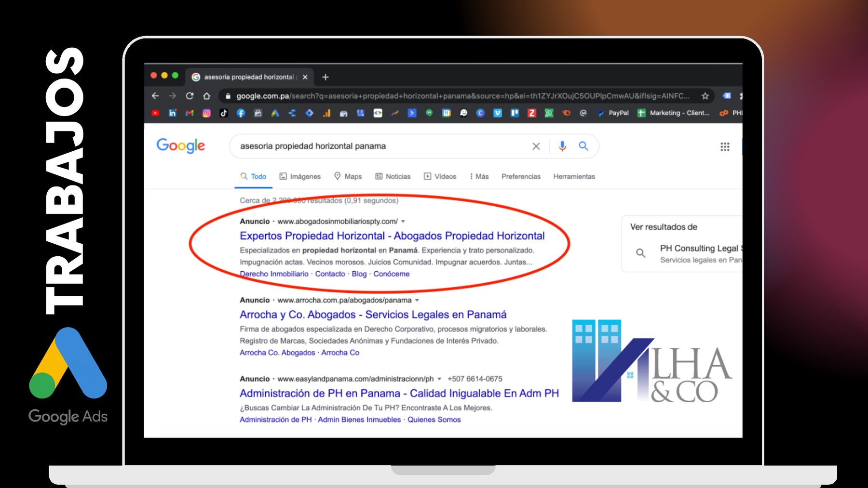Select the Todo results tab

pyautogui.click(x=254, y=176)
